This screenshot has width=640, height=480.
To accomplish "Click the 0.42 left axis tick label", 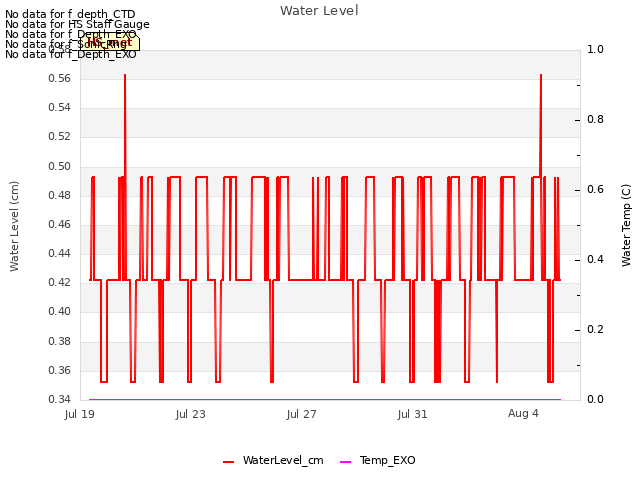I will 60,282.
